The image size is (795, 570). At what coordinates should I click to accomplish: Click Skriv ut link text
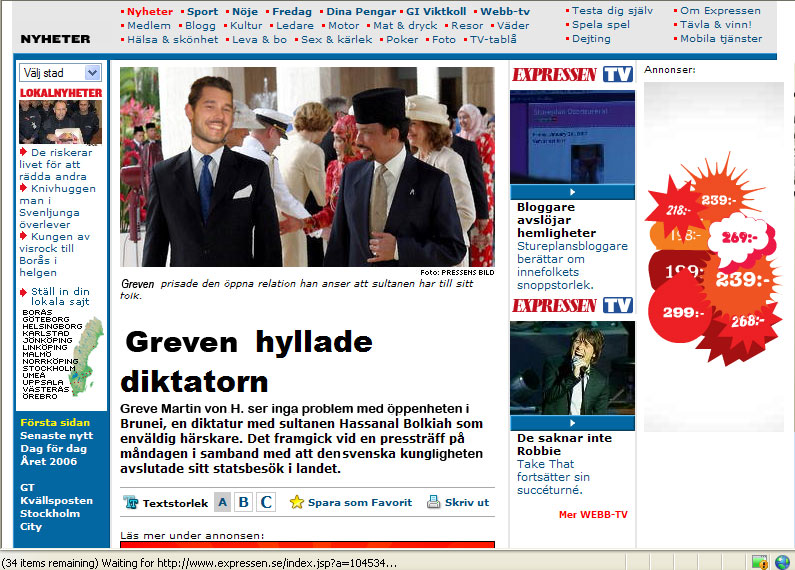point(467,503)
